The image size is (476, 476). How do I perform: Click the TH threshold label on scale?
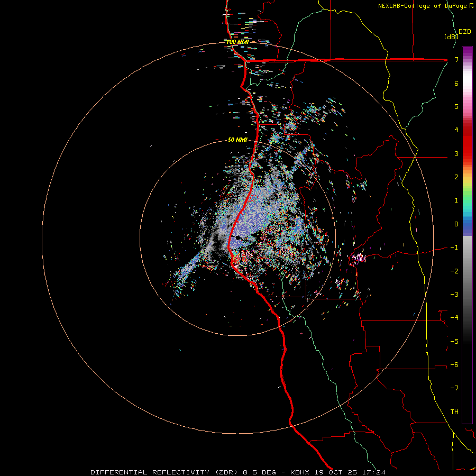[454, 411]
